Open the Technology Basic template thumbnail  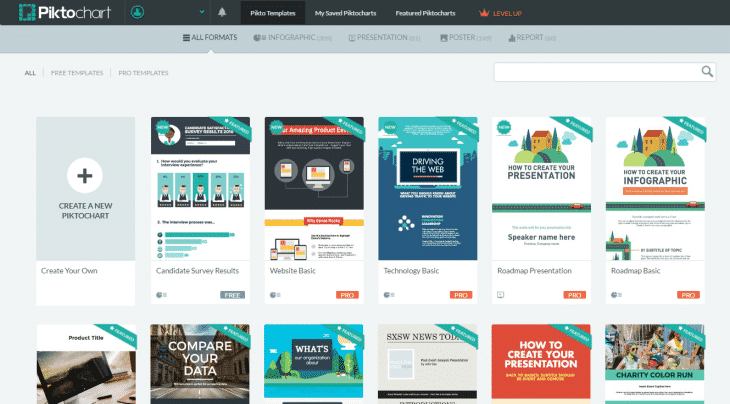click(x=427, y=188)
